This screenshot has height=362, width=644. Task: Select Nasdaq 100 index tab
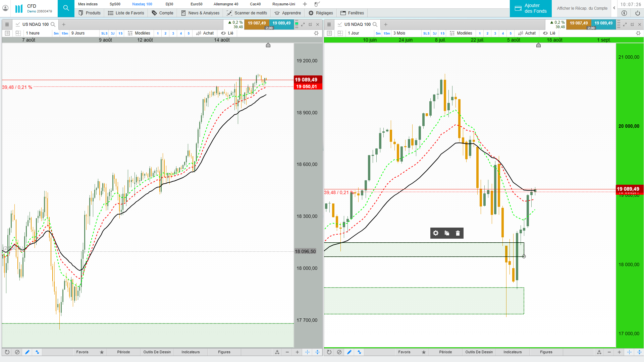142,4
